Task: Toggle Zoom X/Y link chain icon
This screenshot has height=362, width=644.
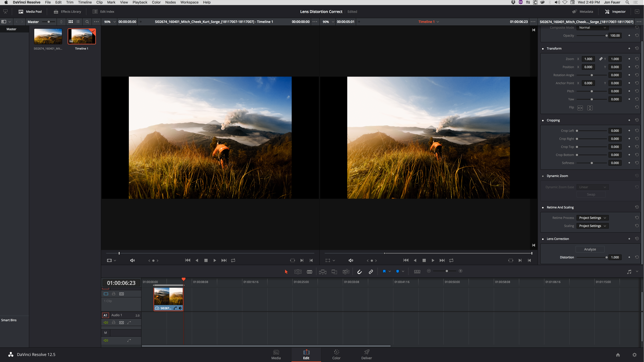Action: pos(601,59)
